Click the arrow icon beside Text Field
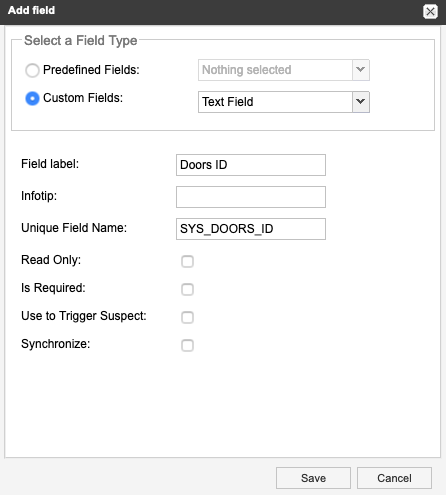This screenshot has height=495, width=446. [x=361, y=102]
